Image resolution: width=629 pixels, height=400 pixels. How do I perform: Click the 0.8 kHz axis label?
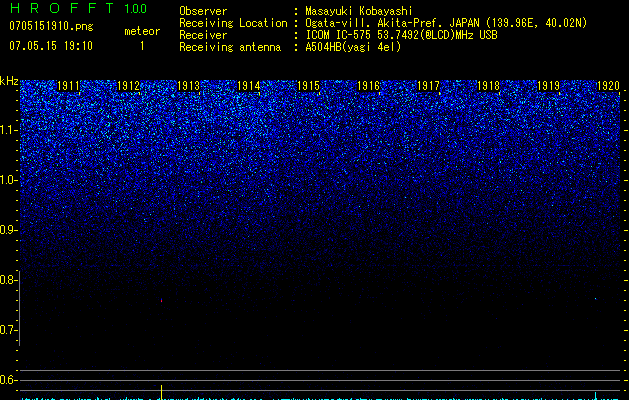(x=7, y=280)
